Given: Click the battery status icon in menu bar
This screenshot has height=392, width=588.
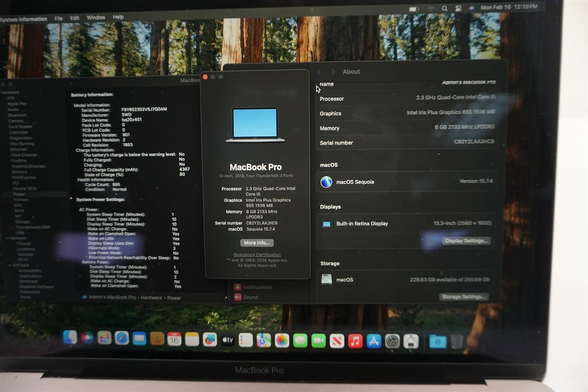Looking at the screenshot, I should pyautogui.click(x=414, y=9).
